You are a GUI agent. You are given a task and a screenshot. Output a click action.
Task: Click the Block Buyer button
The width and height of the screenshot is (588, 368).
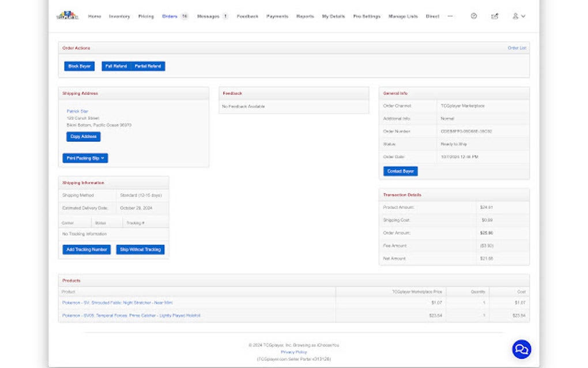(78, 66)
